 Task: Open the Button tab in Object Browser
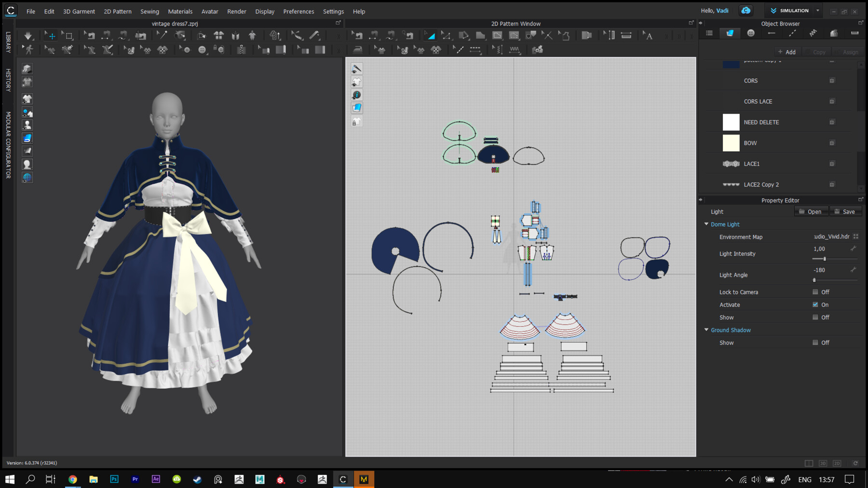(x=751, y=33)
